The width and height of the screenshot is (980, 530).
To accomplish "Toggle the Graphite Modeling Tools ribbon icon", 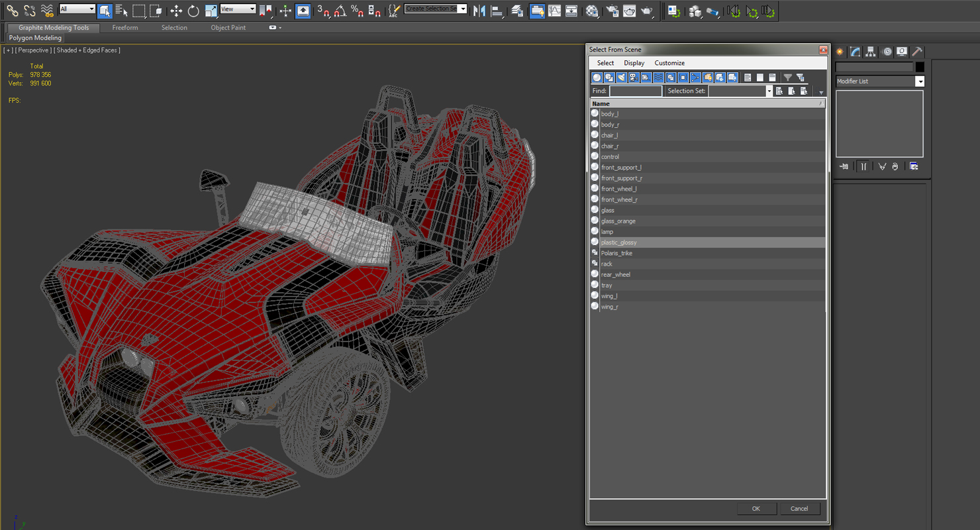I will (537, 11).
